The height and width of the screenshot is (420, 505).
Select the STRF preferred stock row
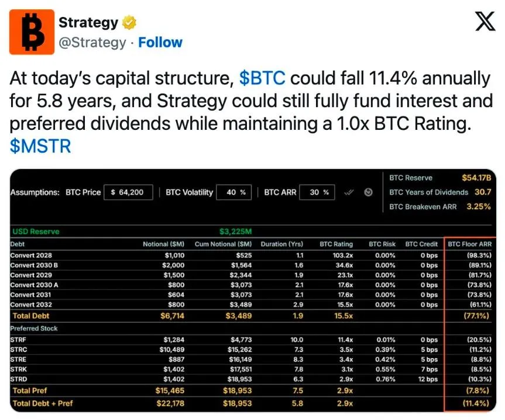(x=251, y=339)
